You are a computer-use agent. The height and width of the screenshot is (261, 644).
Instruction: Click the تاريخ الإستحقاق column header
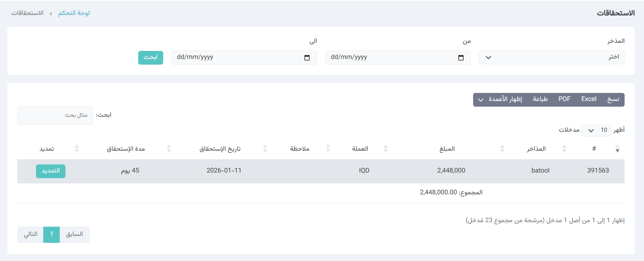click(x=220, y=149)
